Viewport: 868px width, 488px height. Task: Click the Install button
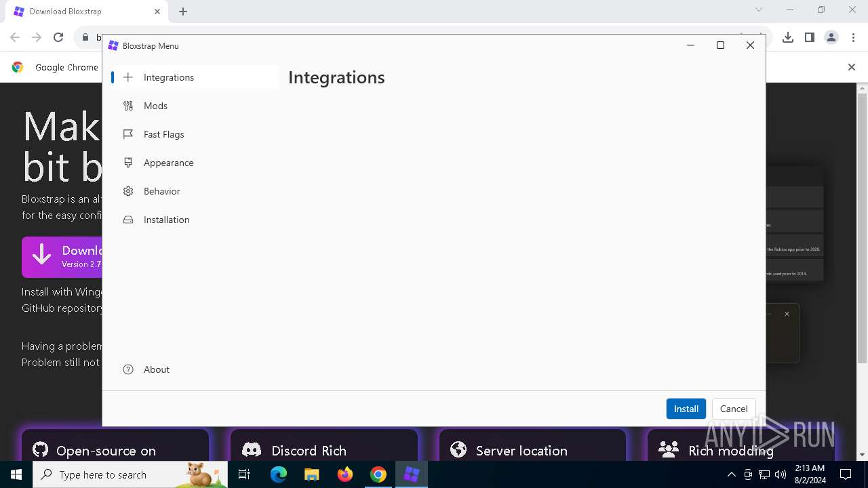686,409
